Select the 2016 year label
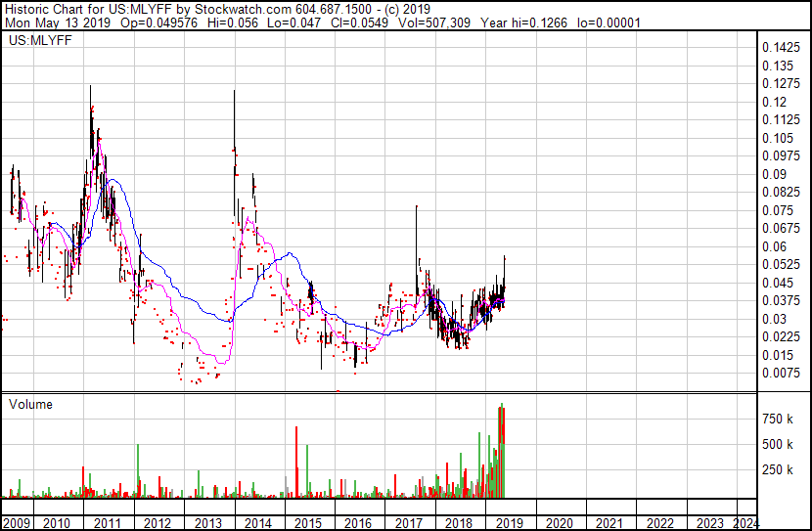Image resolution: width=812 pixels, height=531 pixels. (358, 523)
